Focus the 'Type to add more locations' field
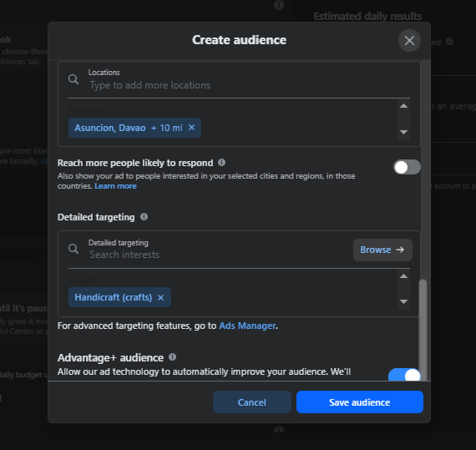The width and height of the screenshot is (476, 450). pos(239,85)
